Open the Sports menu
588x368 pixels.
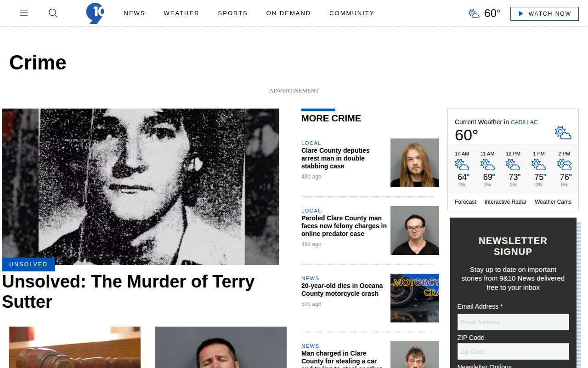[232, 13]
